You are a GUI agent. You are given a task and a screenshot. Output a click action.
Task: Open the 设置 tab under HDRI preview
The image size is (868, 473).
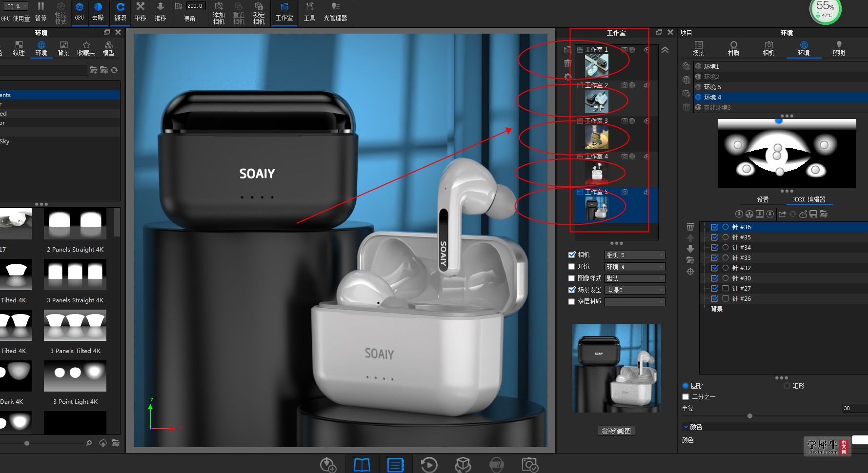(763, 199)
